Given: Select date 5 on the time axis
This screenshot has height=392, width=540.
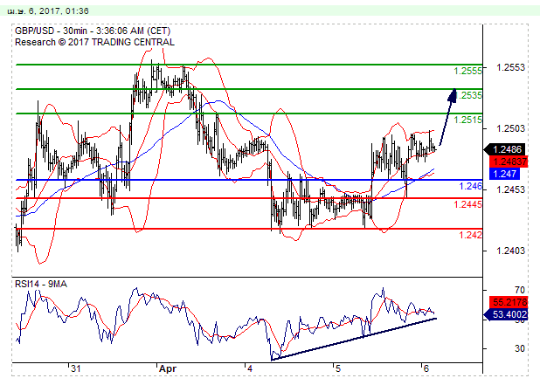Looking at the screenshot, I should [336, 369].
